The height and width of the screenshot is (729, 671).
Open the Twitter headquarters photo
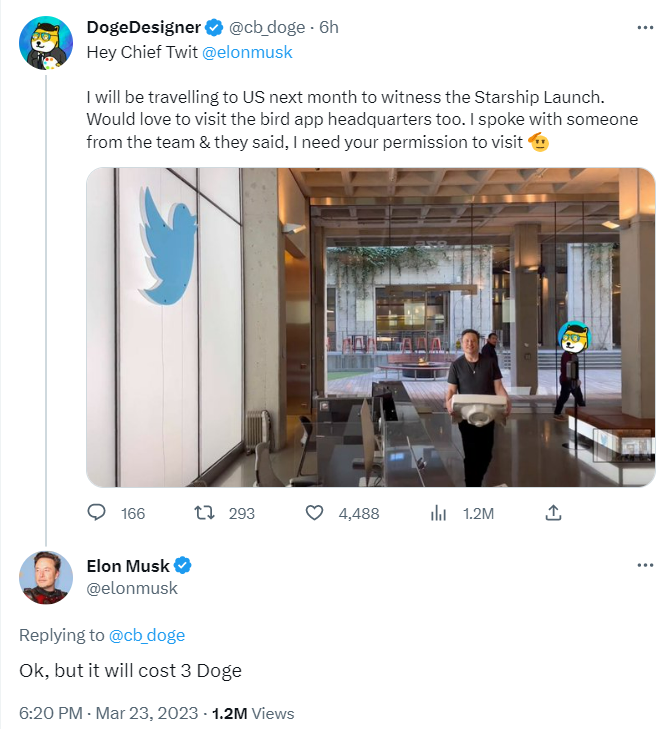(370, 327)
